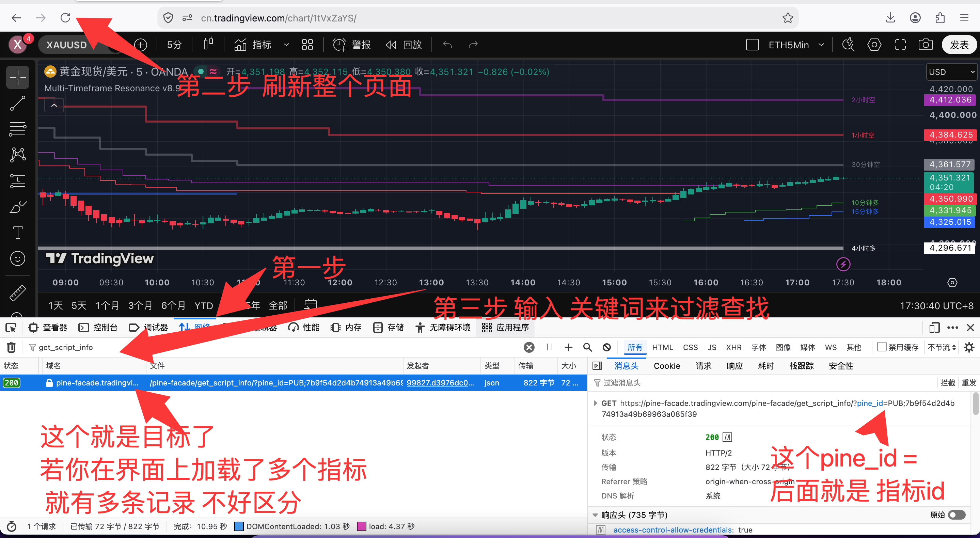This screenshot has width=980, height=538.
Task: Open devtools more options ellipsis
Action: coord(952,327)
